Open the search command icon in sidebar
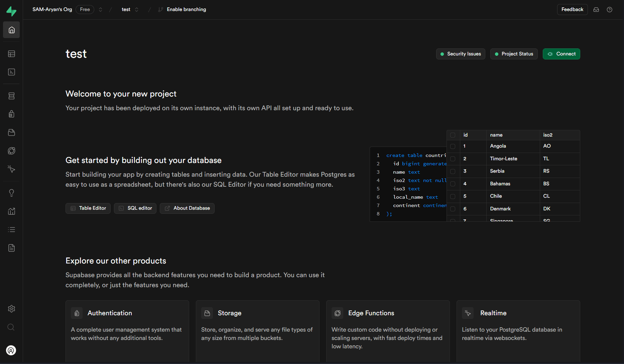The width and height of the screenshot is (624, 364). coord(11,327)
